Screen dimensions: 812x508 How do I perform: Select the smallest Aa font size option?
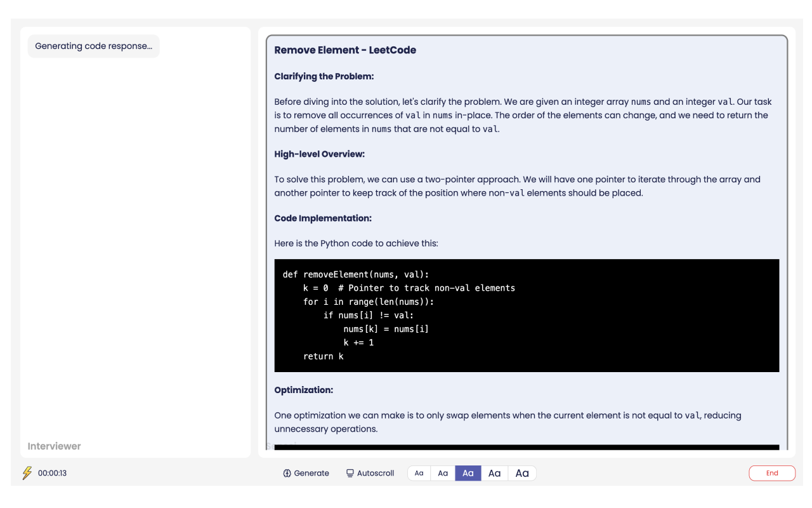pyautogui.click(x=418, y=473)
